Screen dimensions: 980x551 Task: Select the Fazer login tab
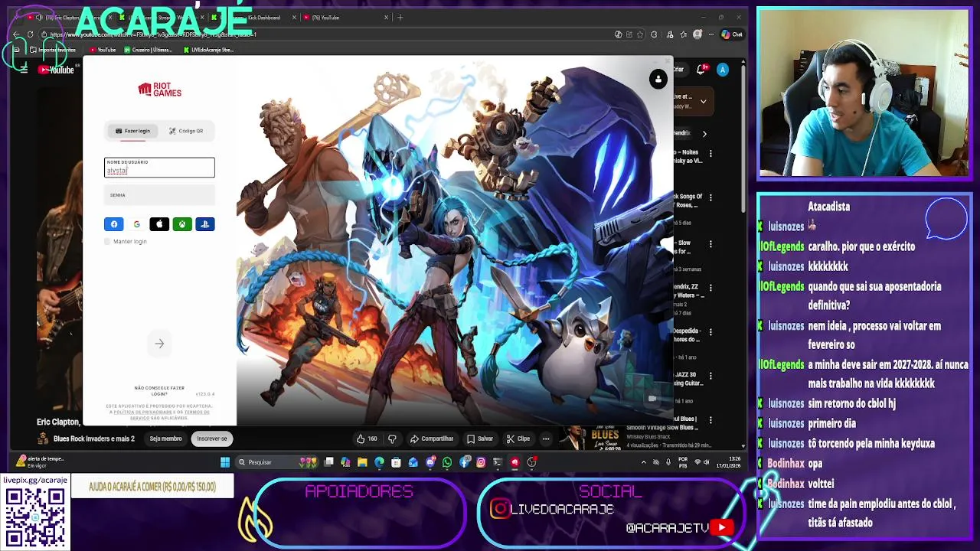tap(133, 131)
